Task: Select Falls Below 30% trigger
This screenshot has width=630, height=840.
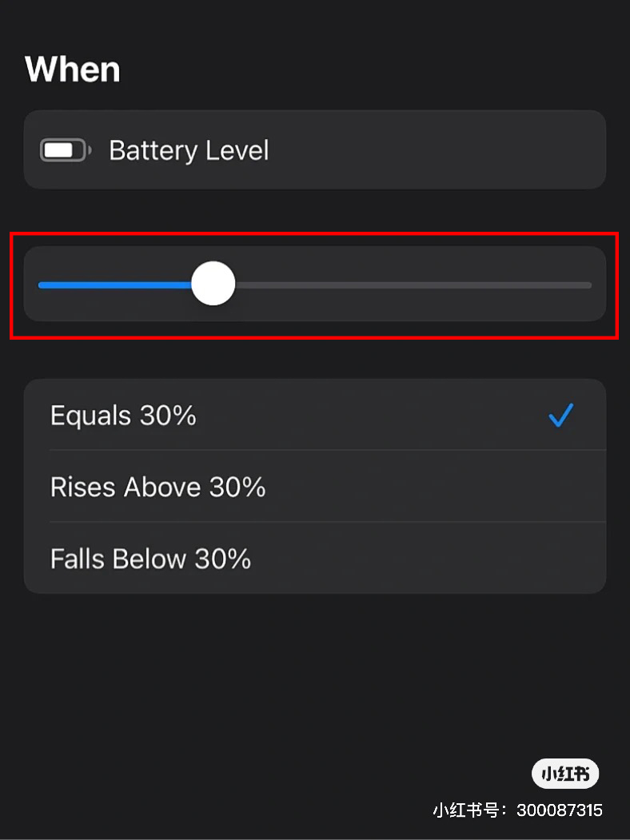Action: pos(314,558)
